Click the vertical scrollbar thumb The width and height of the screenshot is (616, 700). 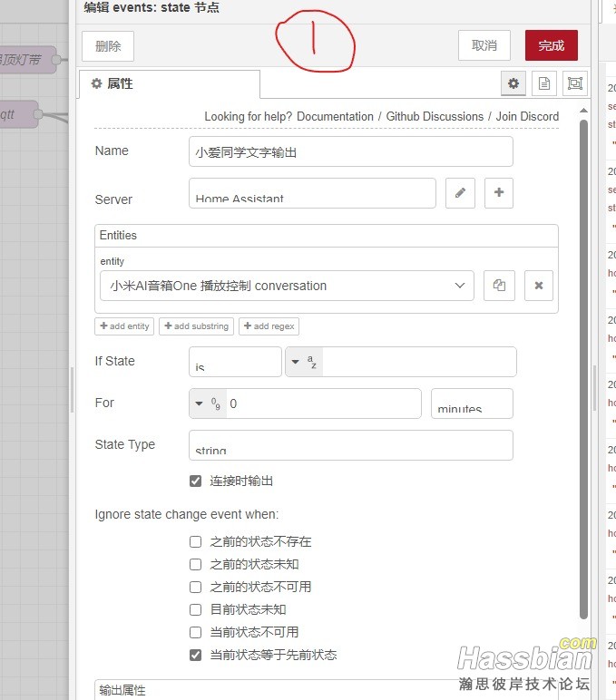pos(583,369)
